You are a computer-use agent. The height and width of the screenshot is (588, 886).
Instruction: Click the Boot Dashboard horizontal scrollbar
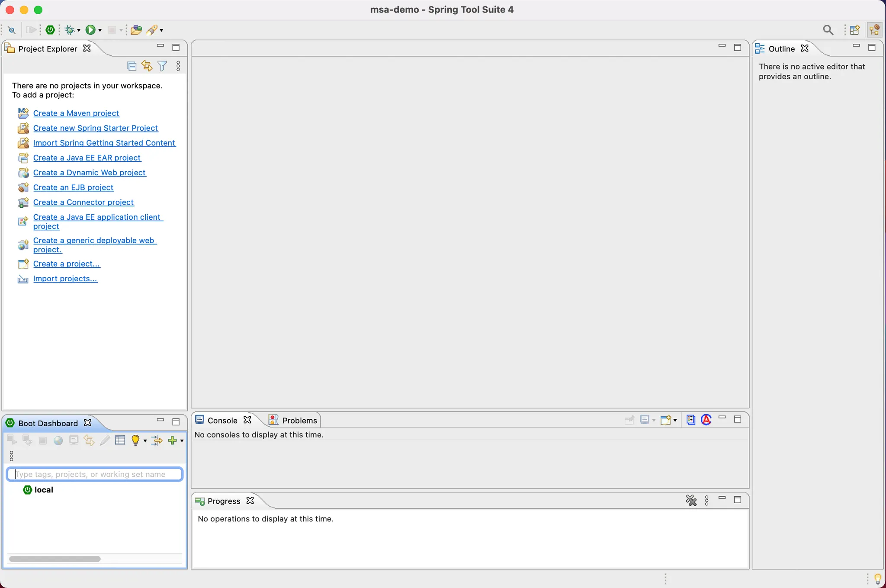click(55, 559)
